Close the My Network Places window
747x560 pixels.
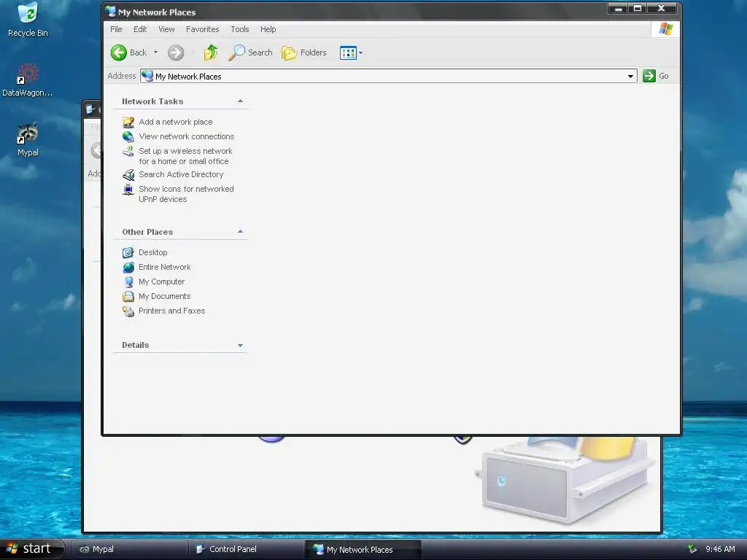coord(661,8)
